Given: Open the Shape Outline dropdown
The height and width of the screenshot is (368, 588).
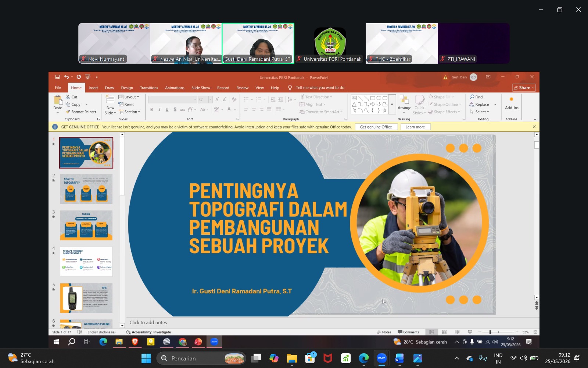Looking at the screenshot, I should pyautogui.click(x=444, y=105).
